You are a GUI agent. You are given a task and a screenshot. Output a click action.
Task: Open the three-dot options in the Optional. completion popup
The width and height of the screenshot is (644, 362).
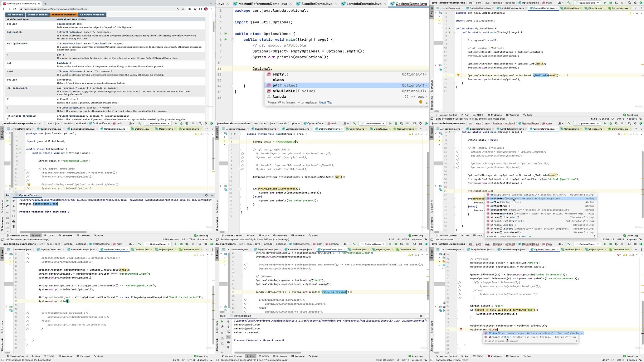coord(427,102)
